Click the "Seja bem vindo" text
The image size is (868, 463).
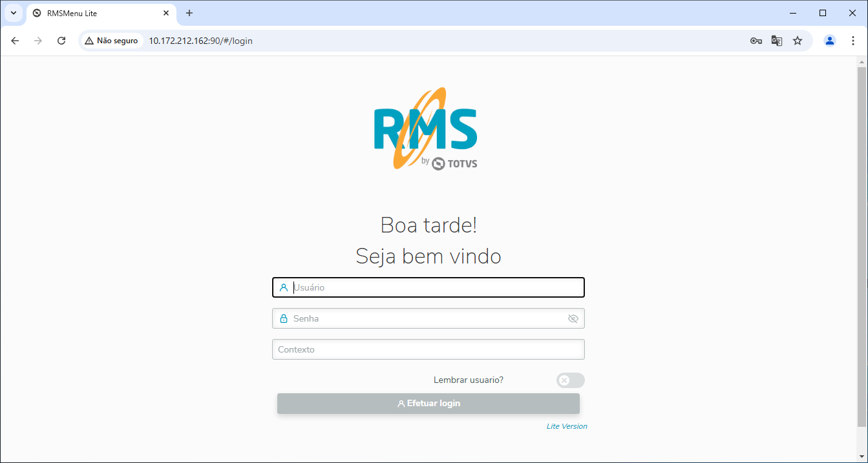429,256
